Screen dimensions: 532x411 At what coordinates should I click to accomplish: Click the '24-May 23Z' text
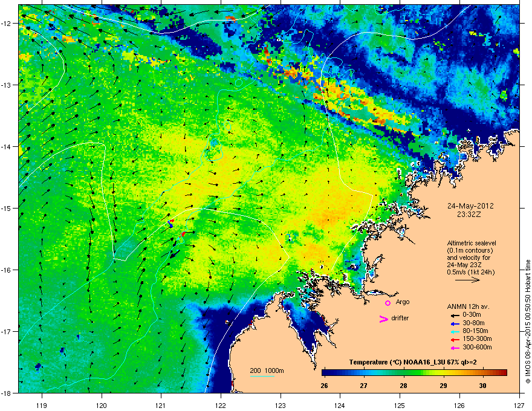tap(463, 265)
